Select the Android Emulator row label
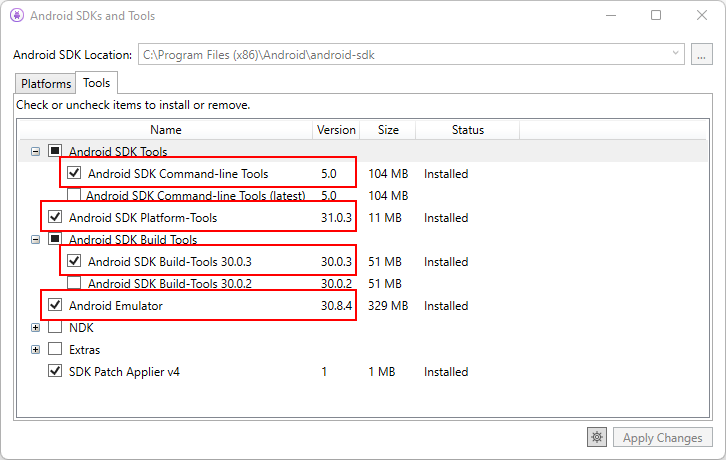The height and width of the screenshot is (460, 726). point(116,306)
